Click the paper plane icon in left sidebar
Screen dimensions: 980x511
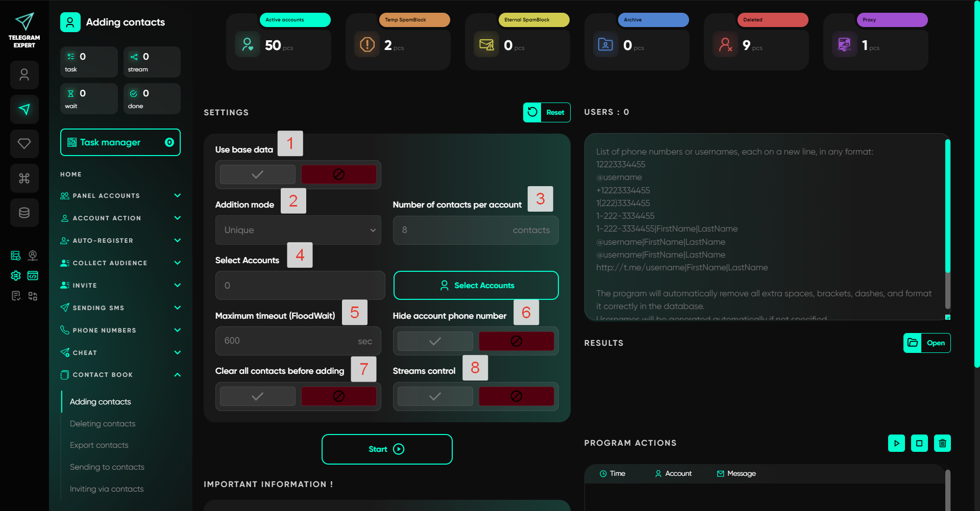tap(24, 109)
